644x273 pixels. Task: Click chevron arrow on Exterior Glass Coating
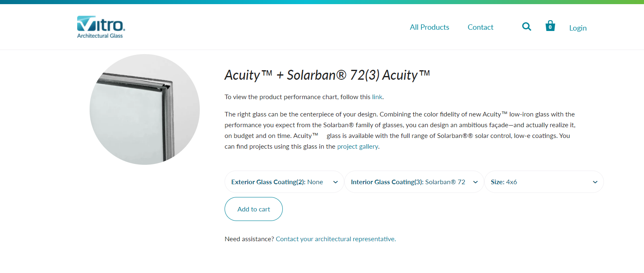[x=336, y=182]
